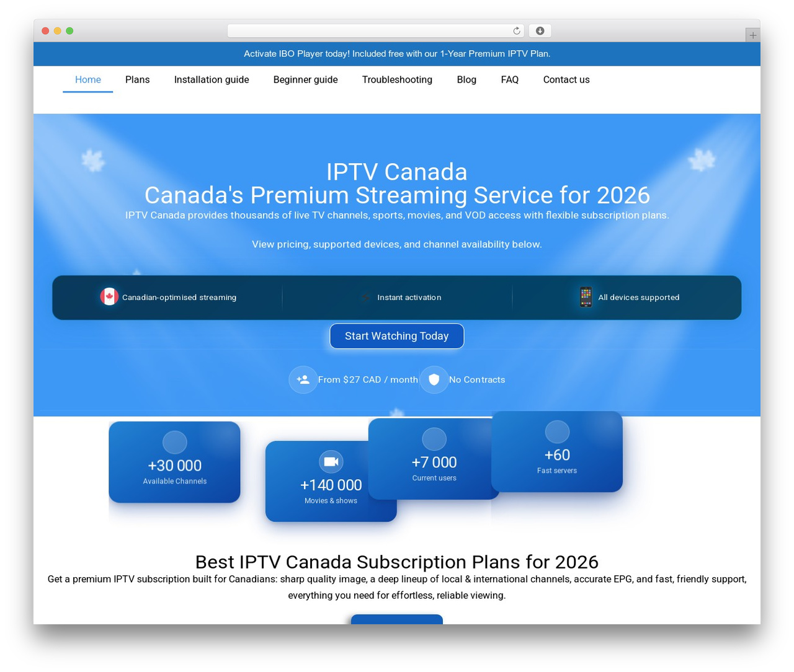Image resolution: width=794 pixels, height=672 pixels.
Task: Open the Home menu item
Action: click(x=88, y=80)
